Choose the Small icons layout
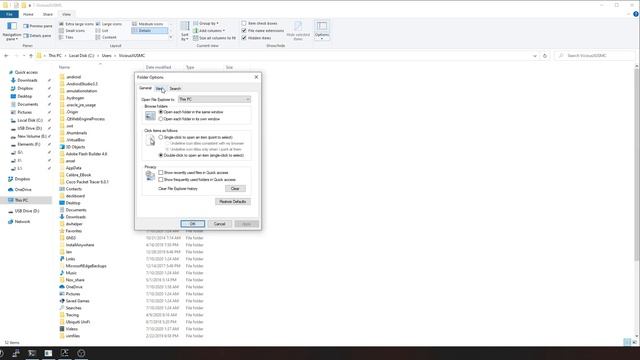 click(x=72, y=31)
